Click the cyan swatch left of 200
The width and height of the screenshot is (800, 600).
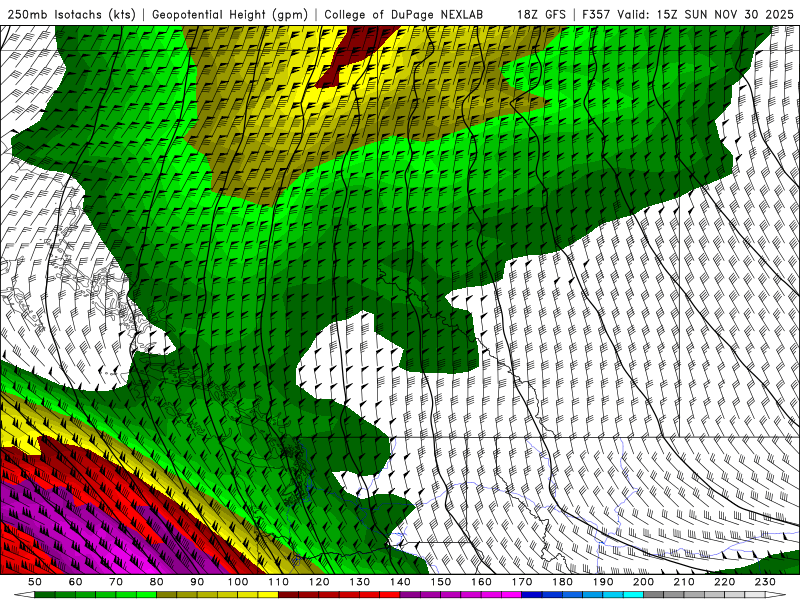(x=633, y=595)
